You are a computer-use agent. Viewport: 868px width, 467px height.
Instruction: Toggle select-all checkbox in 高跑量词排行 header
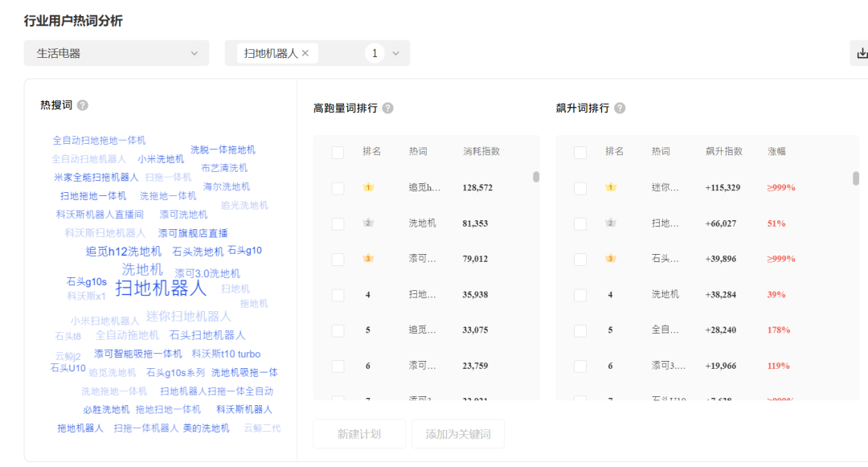[338, 152]
